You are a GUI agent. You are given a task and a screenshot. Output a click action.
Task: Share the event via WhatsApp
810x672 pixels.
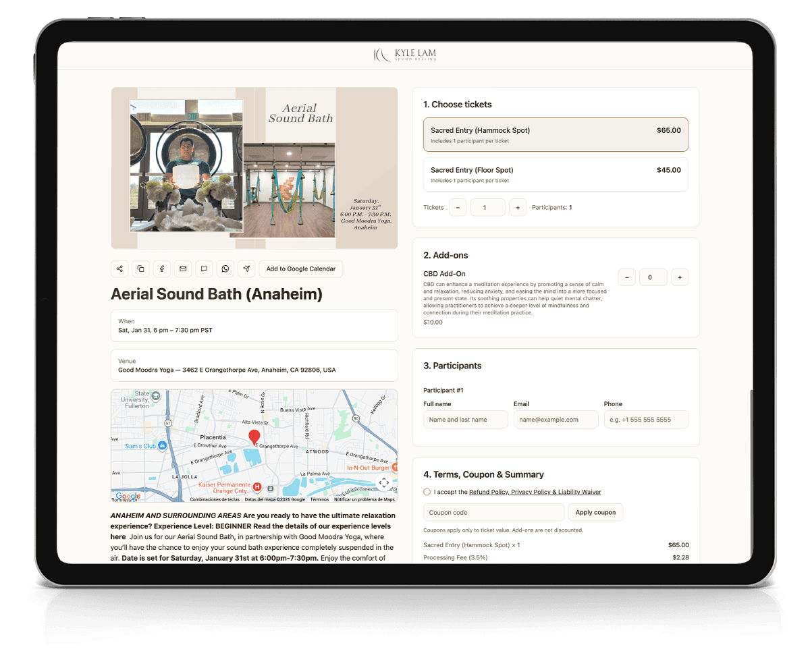click(225, 269)
